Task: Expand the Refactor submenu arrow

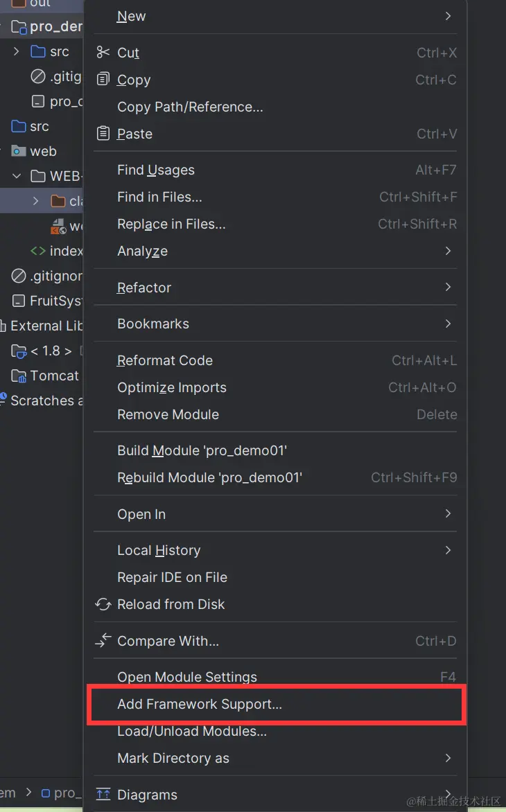Action: click(x=448, y=288)
